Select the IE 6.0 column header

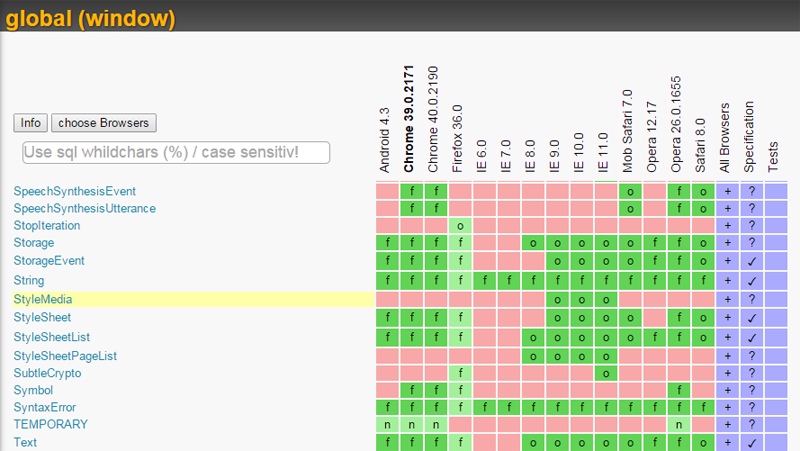pyautogui.click(x=482, y=156)
